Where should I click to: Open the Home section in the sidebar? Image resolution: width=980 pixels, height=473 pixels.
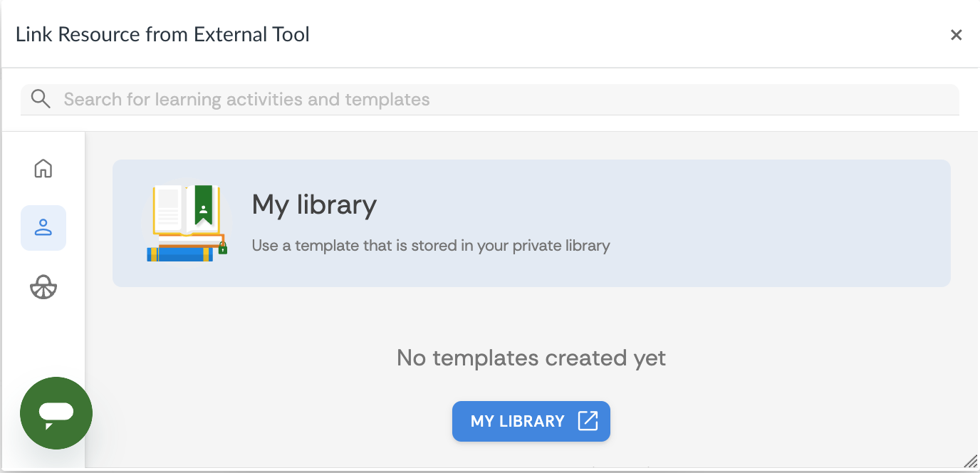(43, 169)
